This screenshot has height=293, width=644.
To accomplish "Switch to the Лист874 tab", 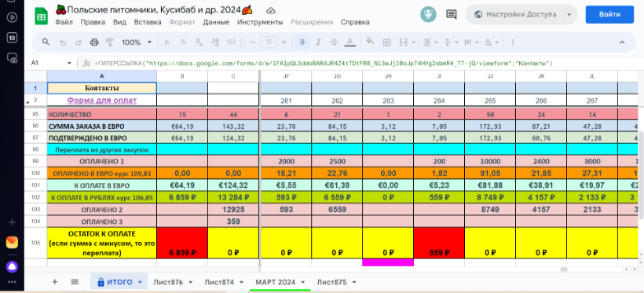I will (219, 282).
